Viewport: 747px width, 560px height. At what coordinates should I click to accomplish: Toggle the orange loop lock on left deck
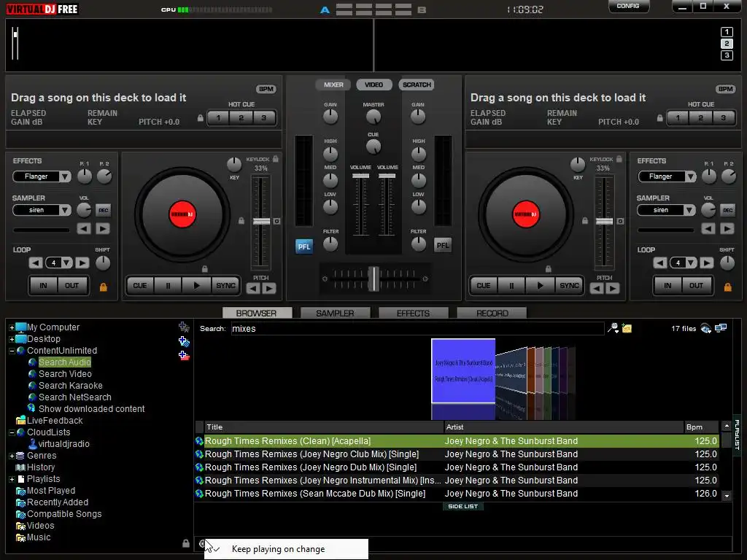104,287
